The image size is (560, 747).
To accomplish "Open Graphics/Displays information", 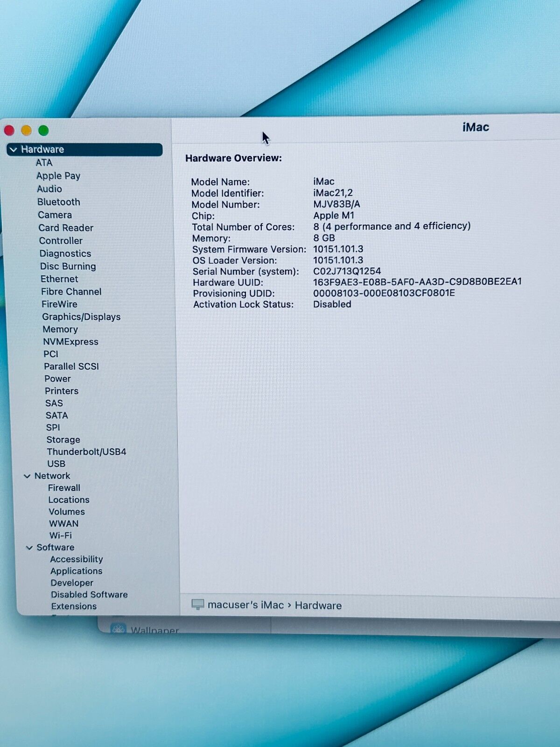I will [81, 317].
